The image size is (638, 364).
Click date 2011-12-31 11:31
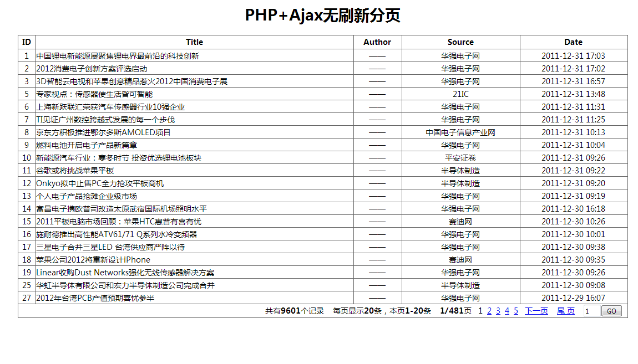[x=573, y=107]
